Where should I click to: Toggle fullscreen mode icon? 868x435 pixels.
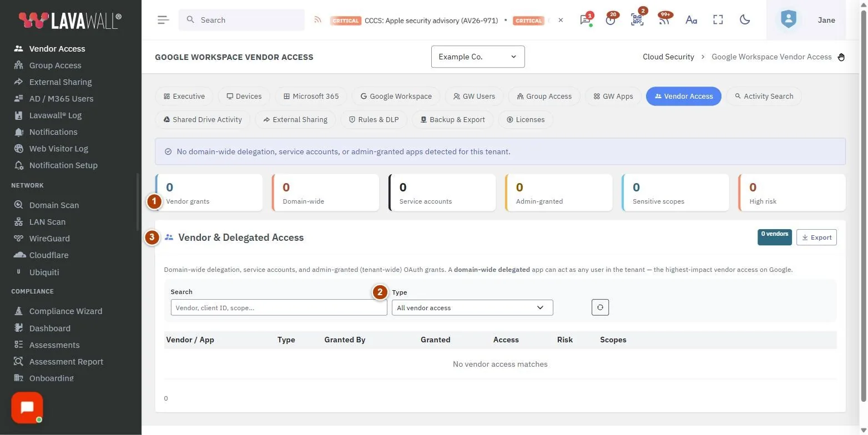718,20
